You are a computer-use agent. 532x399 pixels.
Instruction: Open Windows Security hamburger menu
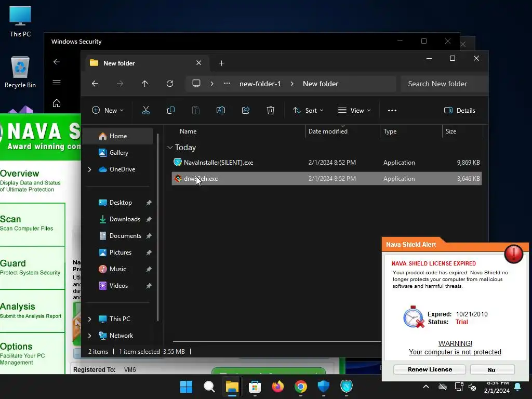click(x=57, y=83)
